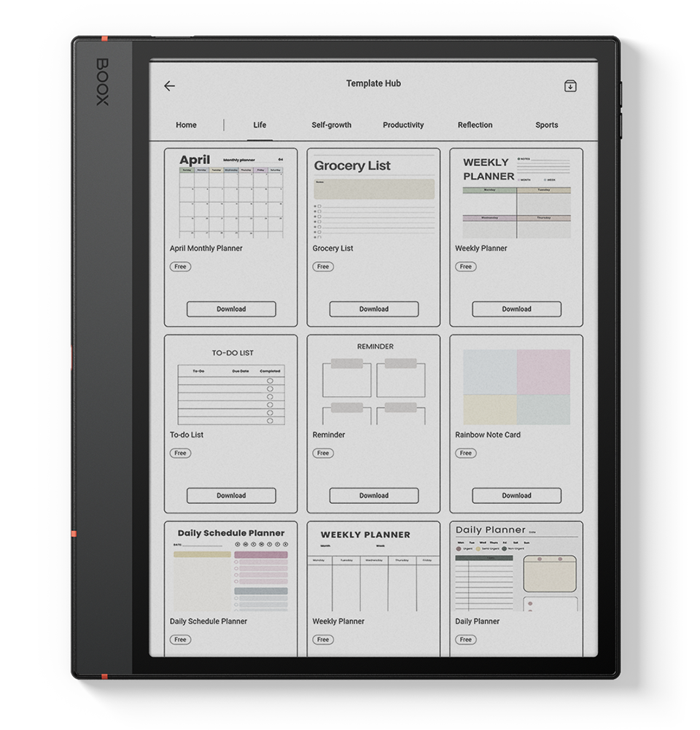This screenshot has width=700, height=730.
Task: Click the Free tag under Reminder
Action: tap(323, 453)
